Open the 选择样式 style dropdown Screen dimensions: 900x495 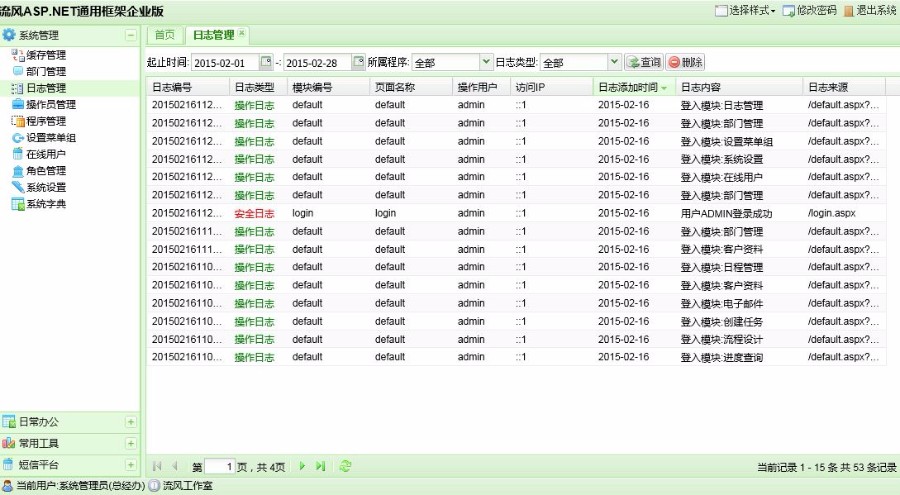pyautogui.click(x=745, y=10)
